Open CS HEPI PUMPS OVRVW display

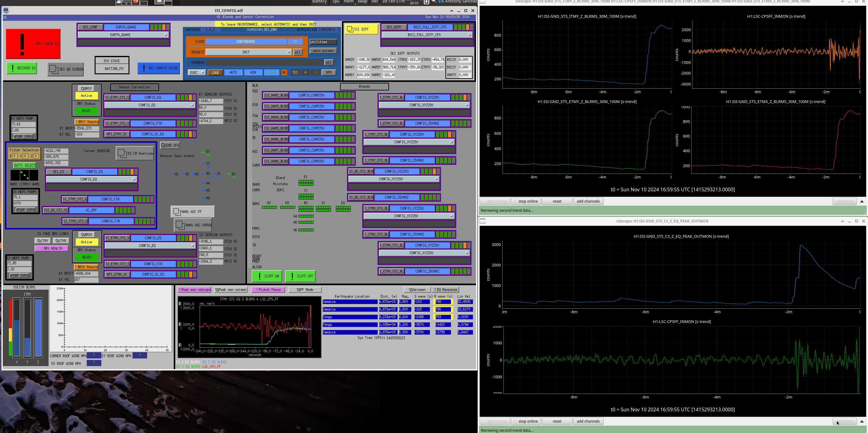25,210
